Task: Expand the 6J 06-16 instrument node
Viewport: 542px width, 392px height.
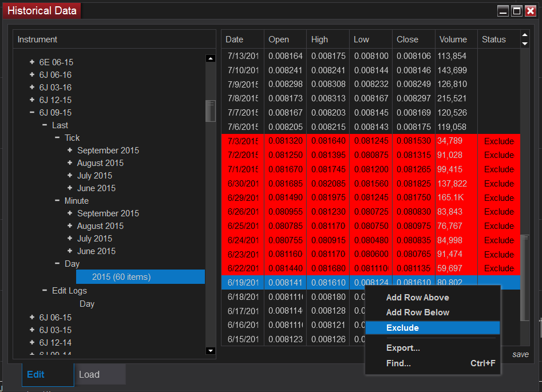Action: [x=32, y=74]
